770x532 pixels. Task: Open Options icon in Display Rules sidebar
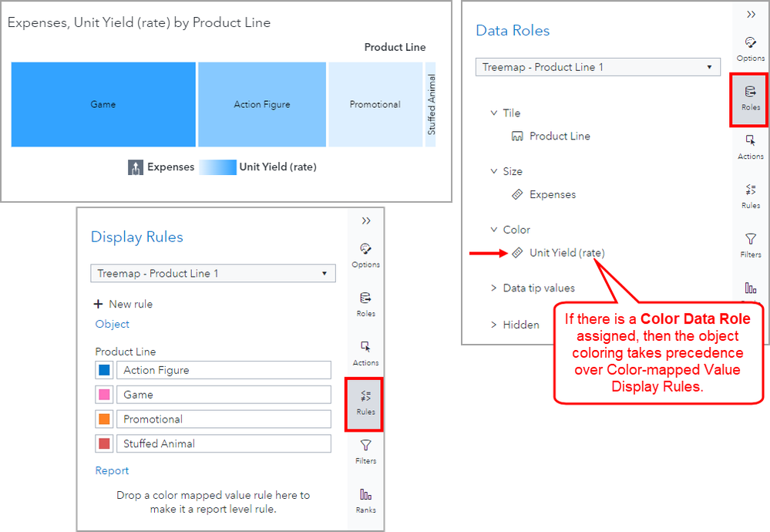point(365,254)
